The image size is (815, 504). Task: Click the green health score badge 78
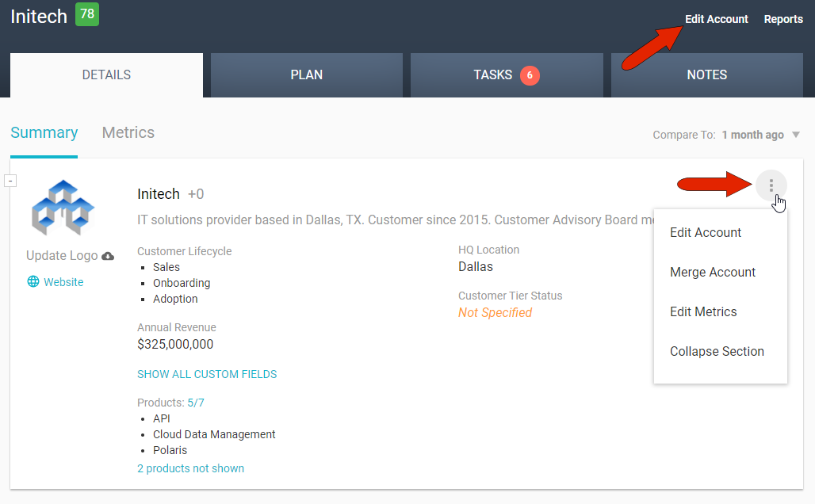(x=87, y=14)
